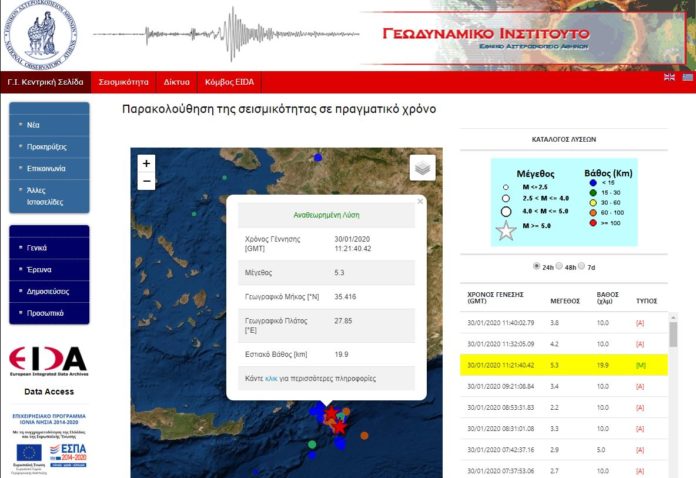Open Γ.Ι. Κεντρική Σελίδα menu item
This screenshot has width=696, height=478.
pyautogui.click(x=45, y=82)
